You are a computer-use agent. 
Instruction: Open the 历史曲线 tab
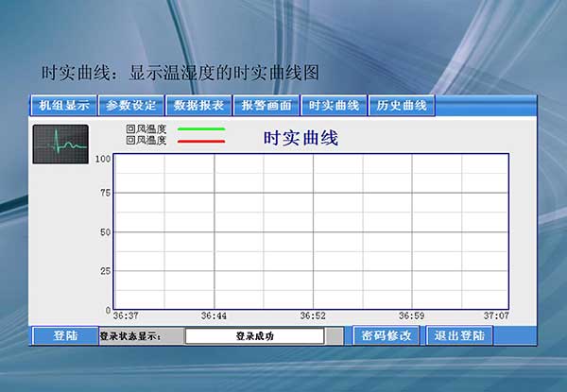(402, 106)
